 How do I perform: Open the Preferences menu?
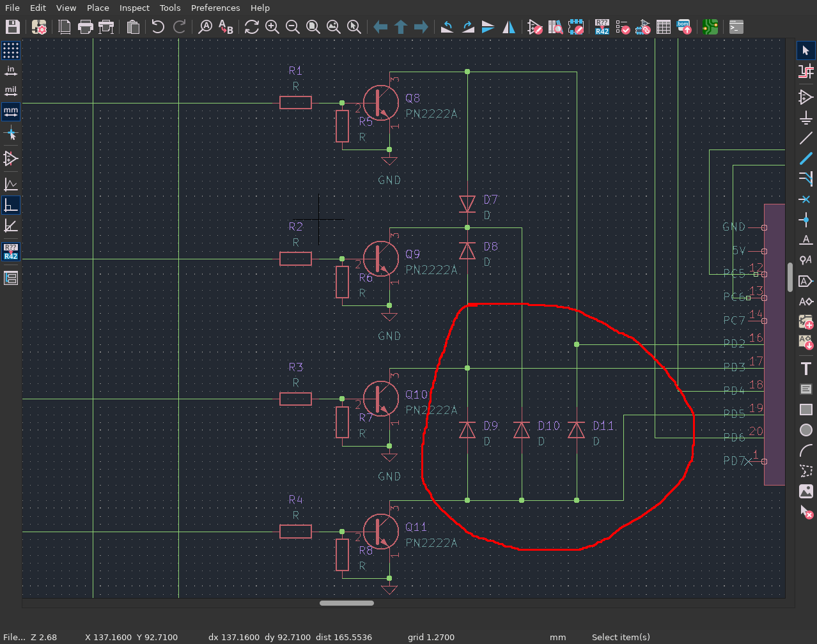tap(215, 8)
